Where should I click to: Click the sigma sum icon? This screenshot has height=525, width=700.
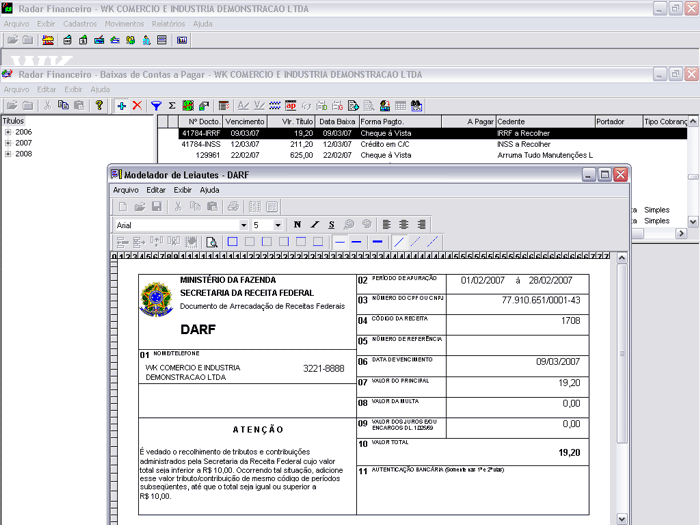point(172,105)
